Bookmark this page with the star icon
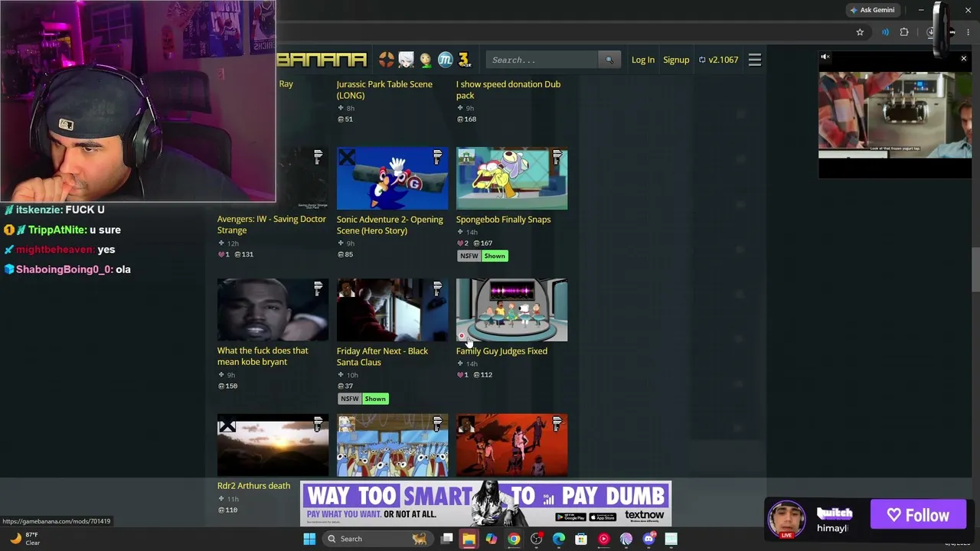Image resolution: width=980 pixels, height=551 pixels. (860, 32)
